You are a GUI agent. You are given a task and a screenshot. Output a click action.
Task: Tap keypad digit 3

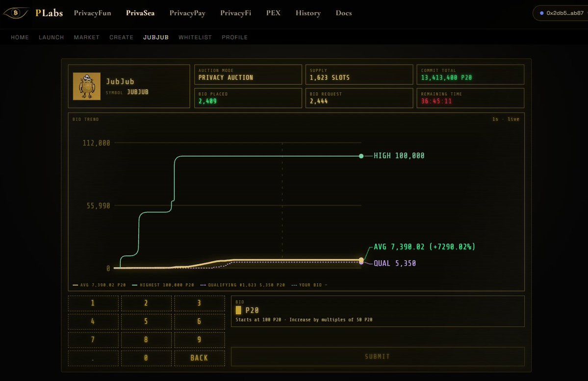pyautogui.click(x=200, y=303)
